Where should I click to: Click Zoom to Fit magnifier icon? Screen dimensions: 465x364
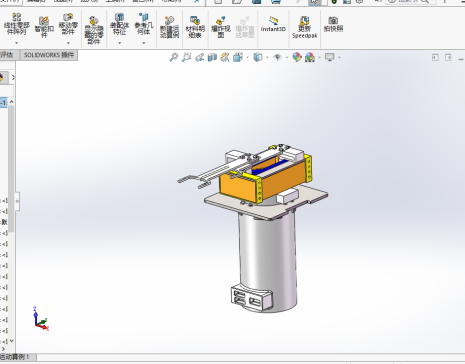pos(173,57)
